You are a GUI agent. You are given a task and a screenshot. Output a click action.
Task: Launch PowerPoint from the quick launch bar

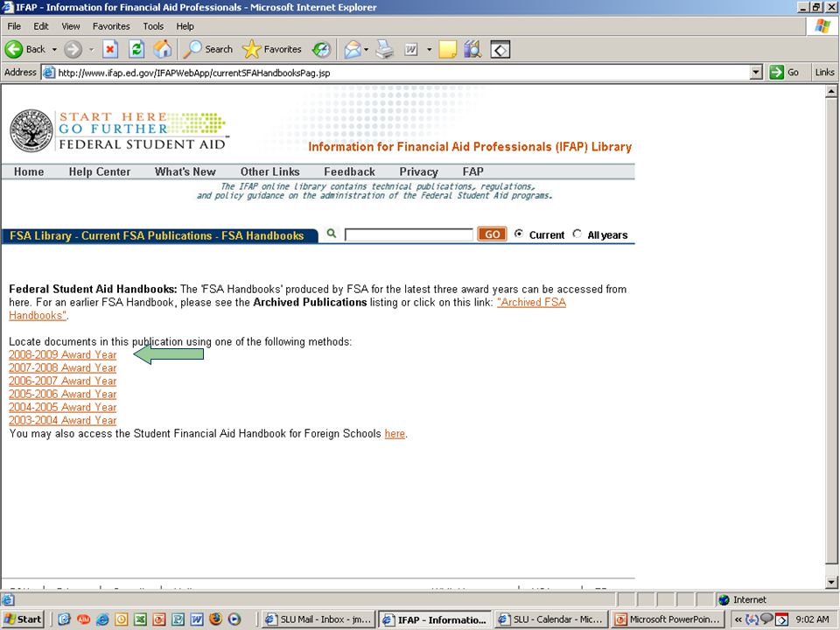coord(159,619)
